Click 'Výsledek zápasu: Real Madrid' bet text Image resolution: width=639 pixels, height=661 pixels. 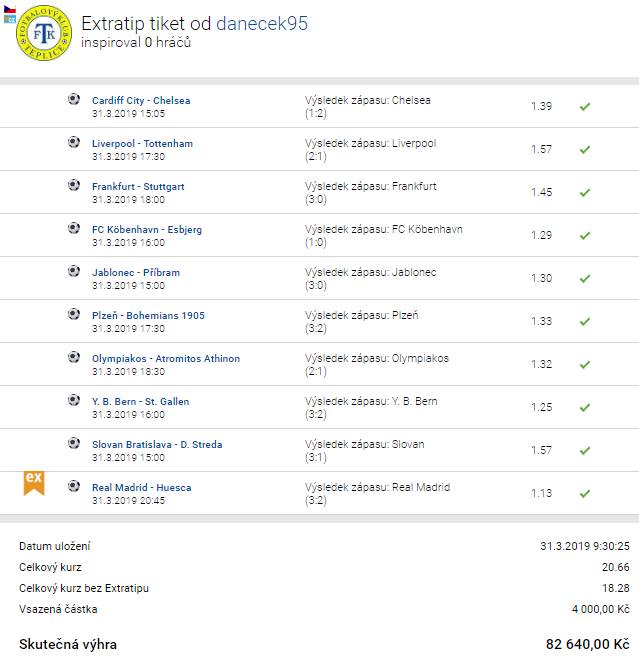[377, 487]
